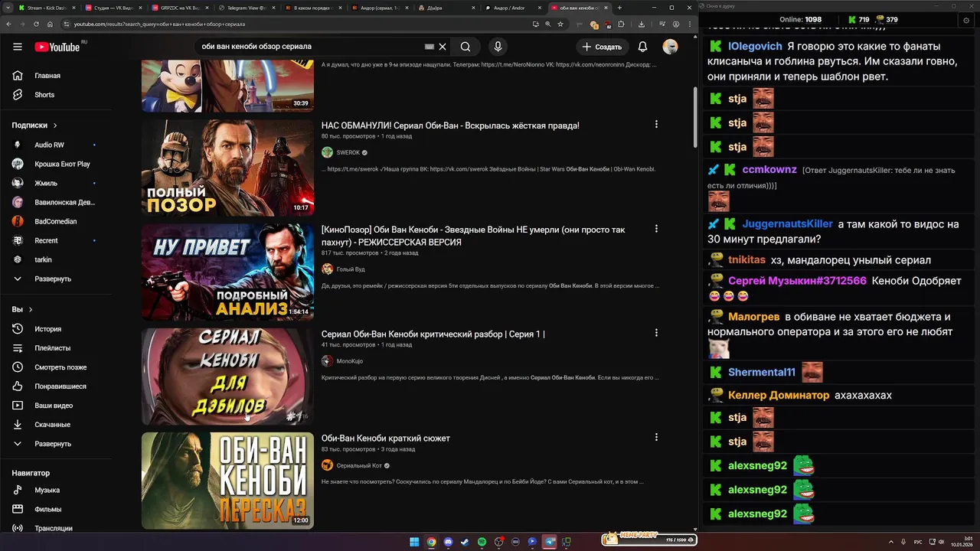This screenshot has width=980, height=551.
Task: Open options for Оби-Ван Кеноби краткий сюжет video
Action: [x=656, y=437]
